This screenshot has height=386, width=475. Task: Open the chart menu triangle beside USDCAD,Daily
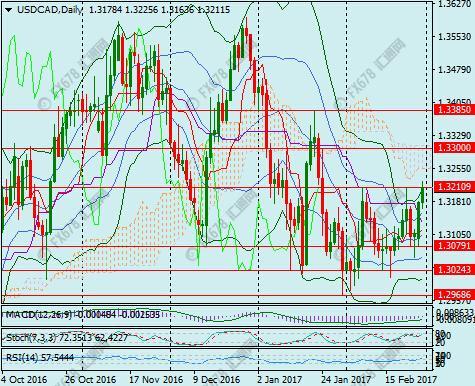click(9, 10)
